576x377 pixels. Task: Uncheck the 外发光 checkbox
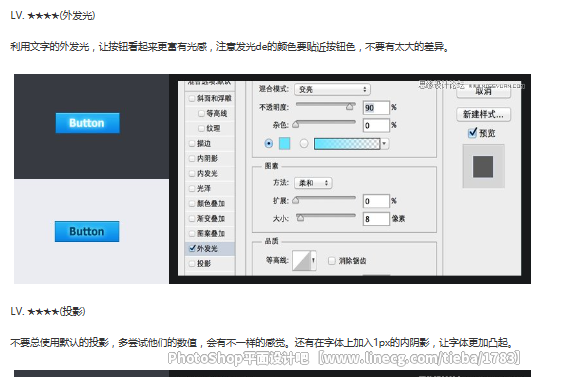pyautogui.click(x=192, y=248)
